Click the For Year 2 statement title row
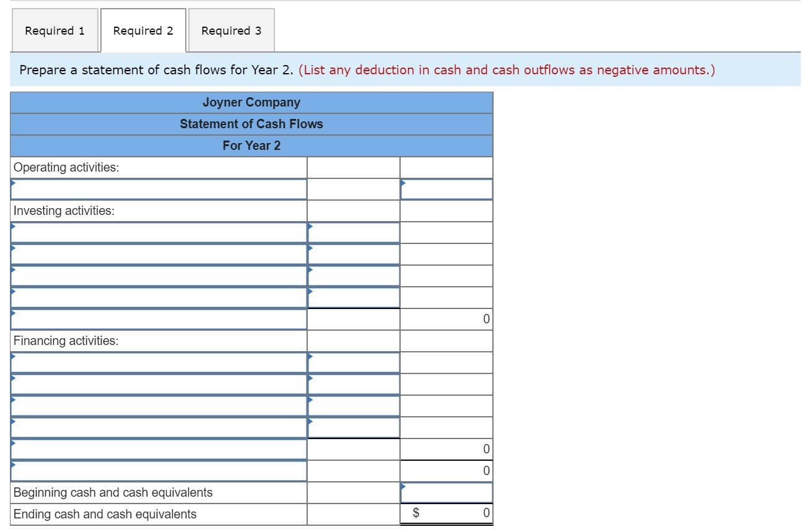This screenshot has height=532, width=810. coord(251,146)
